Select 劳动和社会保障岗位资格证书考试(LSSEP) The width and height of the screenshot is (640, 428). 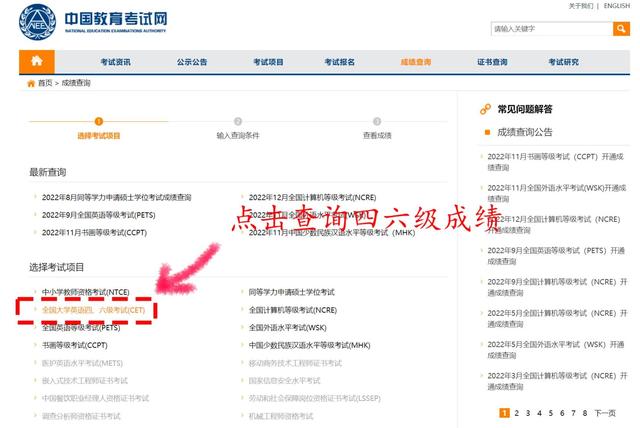pyautogui.click(x=314, y=398)
